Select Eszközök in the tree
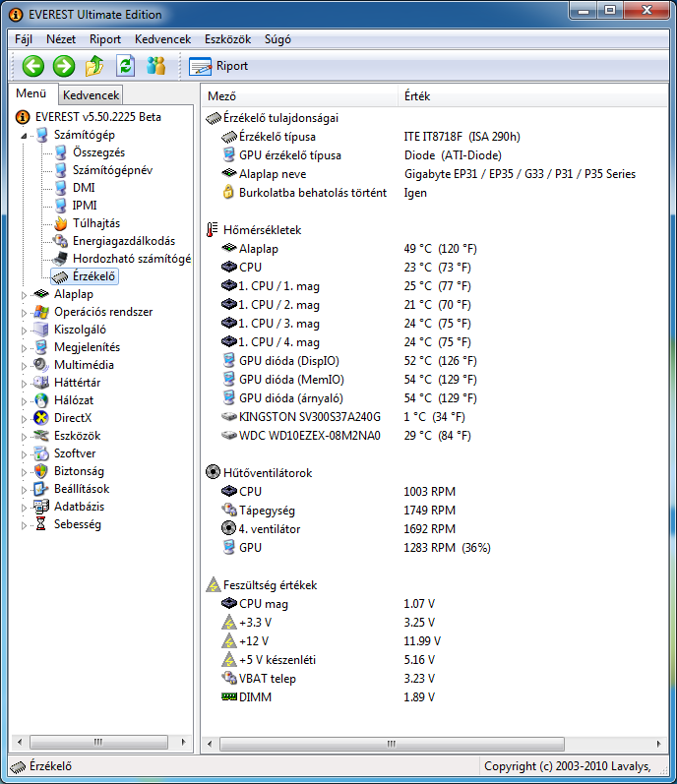The width and height of the screenshot is (677, 784). (77, 436)
